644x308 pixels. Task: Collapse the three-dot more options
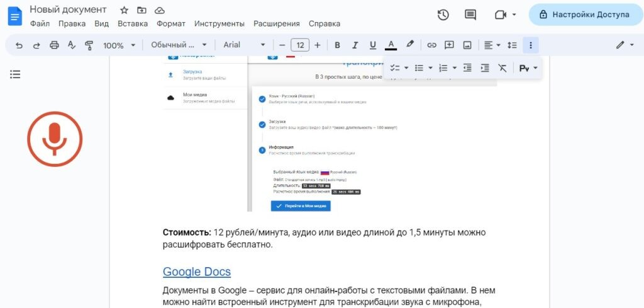coord(531,45)
